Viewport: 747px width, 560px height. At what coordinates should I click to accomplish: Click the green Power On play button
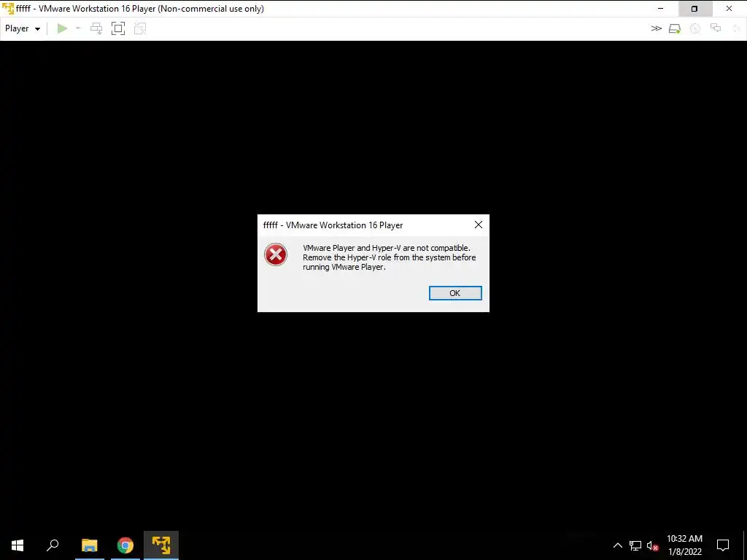click(x=62, y=28)
